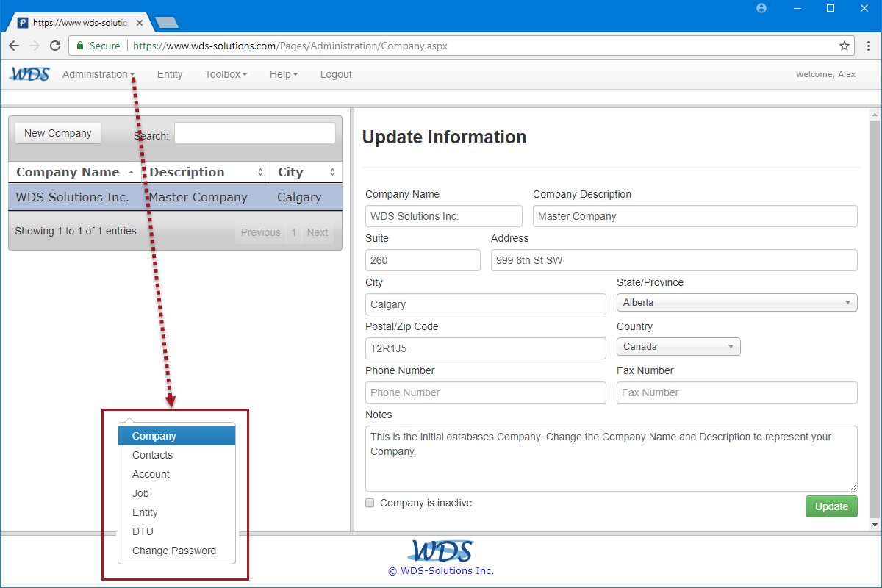882x588 pixels.
Task: Click the City input field
Action: pos(486,304)
